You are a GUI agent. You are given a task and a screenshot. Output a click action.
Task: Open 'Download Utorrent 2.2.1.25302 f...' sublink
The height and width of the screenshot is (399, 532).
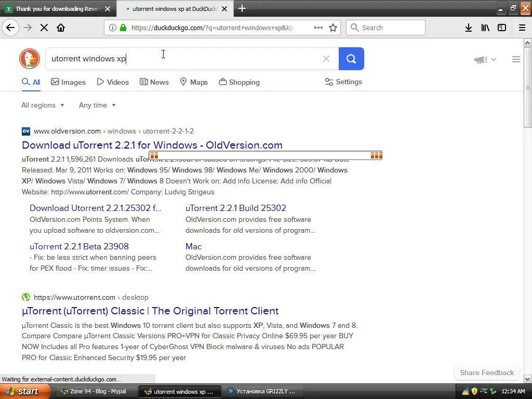point(96,208)
